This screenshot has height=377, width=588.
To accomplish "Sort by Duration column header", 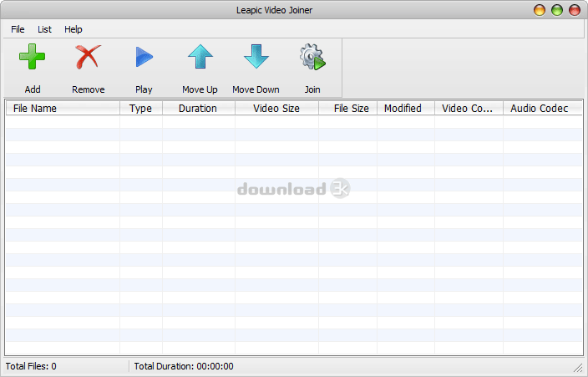I will click(199, 109).
